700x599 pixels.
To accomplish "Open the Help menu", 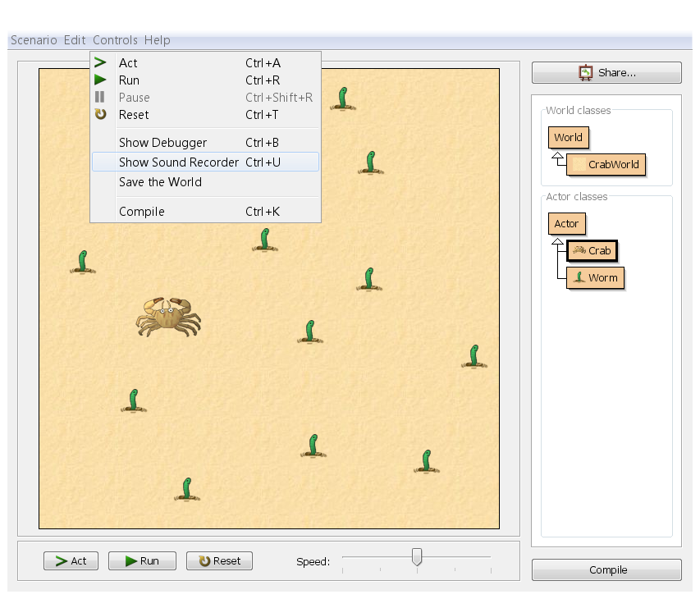I will [157, 40].
